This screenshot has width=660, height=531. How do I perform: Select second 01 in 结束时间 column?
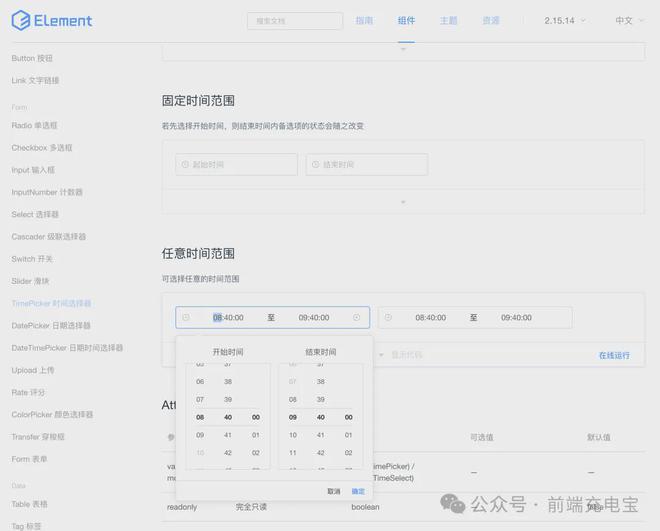coord(348,435)
